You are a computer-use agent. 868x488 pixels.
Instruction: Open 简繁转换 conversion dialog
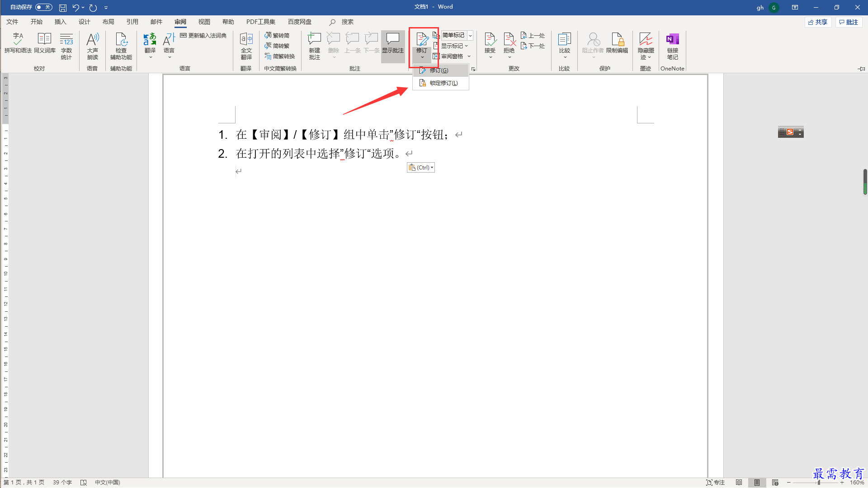point(280,56)
